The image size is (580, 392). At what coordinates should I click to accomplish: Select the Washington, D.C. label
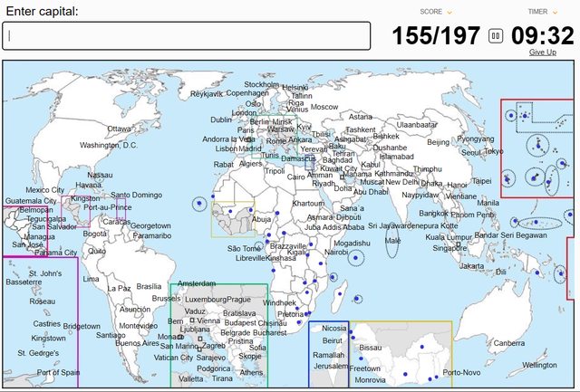tap(108, 145)
